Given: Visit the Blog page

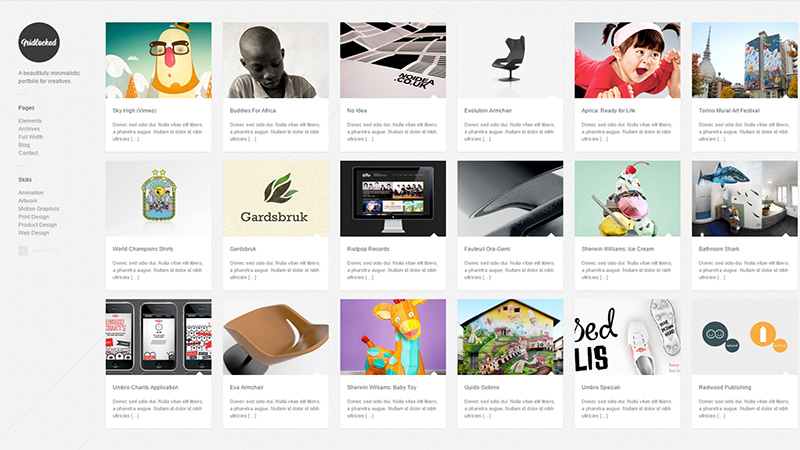Looking at the screenshot, I should point(24,145).
